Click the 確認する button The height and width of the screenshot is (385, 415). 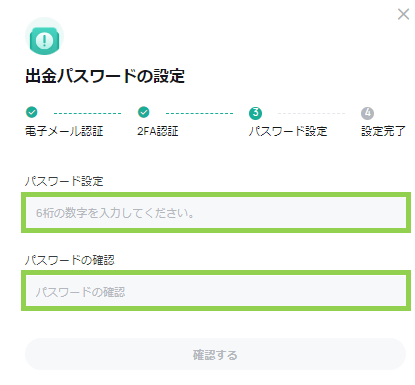215,354
